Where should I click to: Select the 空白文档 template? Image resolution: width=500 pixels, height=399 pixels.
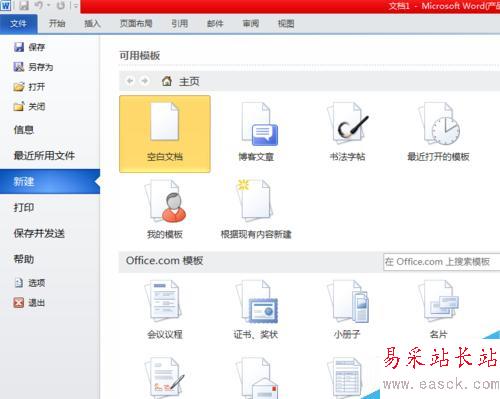click(x=165, y=134)
